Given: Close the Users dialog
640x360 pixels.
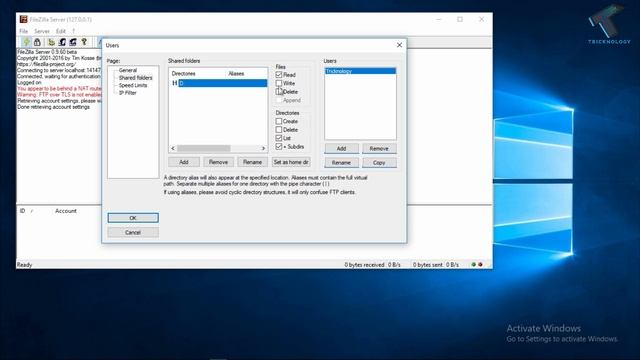Looking at the screenshot, I should point(400,45).
